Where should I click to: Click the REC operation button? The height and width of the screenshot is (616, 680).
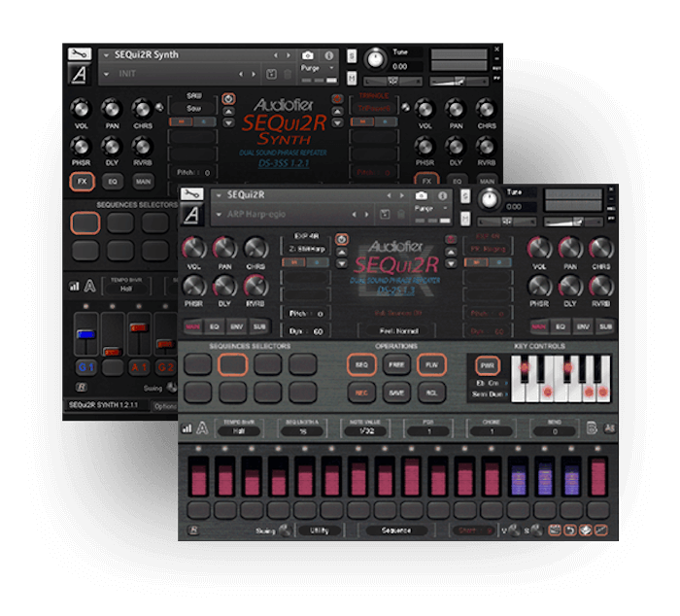click(361, 394)
